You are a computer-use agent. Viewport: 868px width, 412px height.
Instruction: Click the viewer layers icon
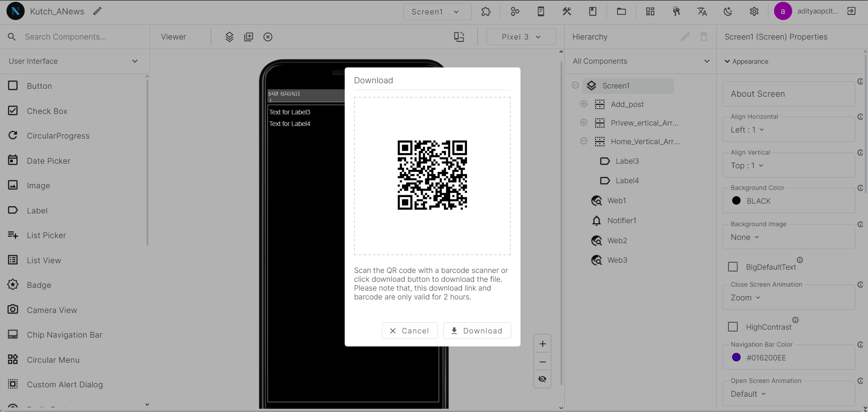[x=229, y=37]
